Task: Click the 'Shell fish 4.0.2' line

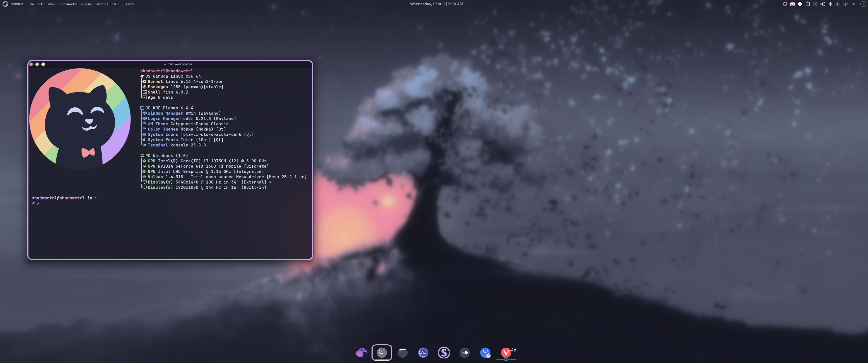Action: (165, 92)
